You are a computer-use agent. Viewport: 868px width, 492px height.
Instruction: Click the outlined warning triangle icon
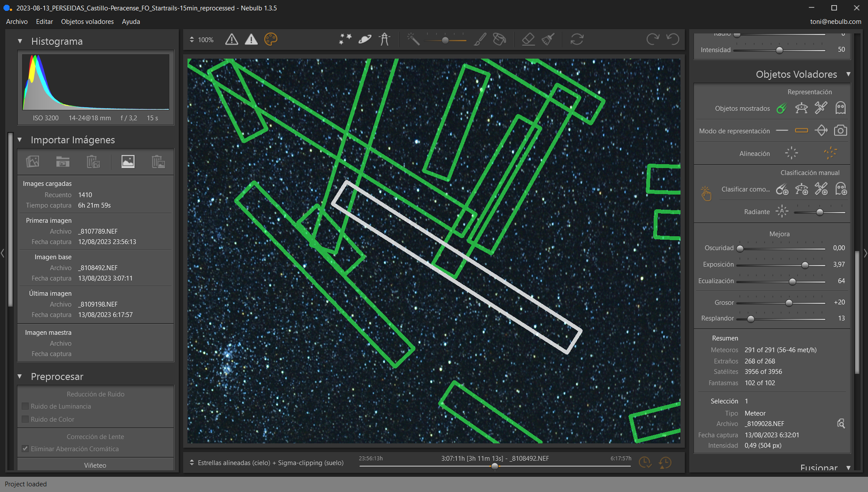click(x=232, y=40)
